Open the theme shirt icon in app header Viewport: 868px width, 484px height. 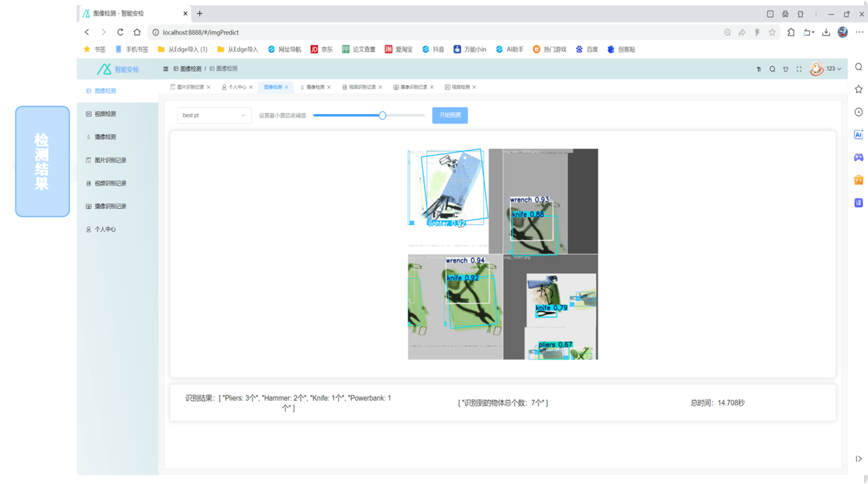point(786,69)
